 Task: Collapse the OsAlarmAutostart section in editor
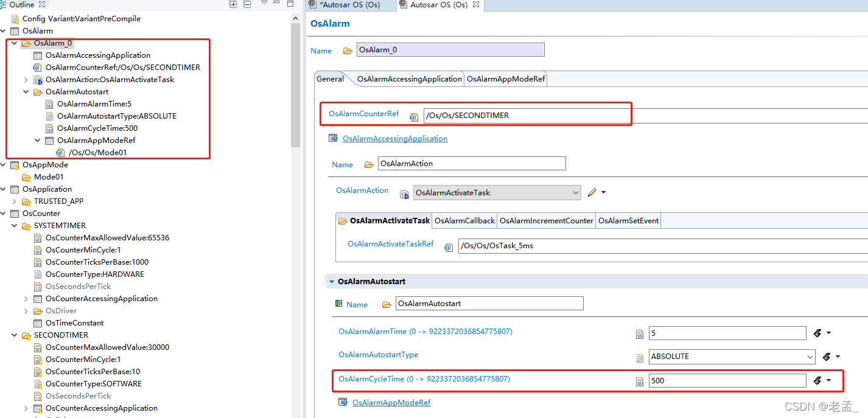(332, 282)
